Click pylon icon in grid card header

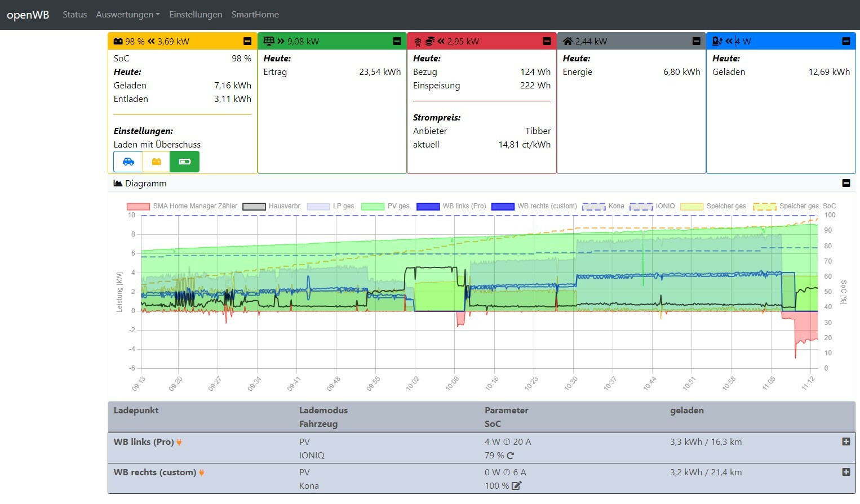(418, 41)
